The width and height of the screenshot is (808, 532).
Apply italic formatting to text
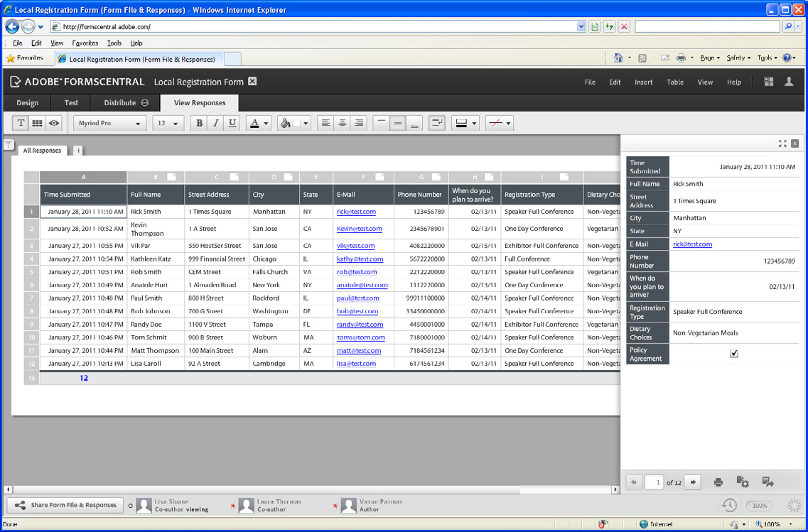coord(216,123)
